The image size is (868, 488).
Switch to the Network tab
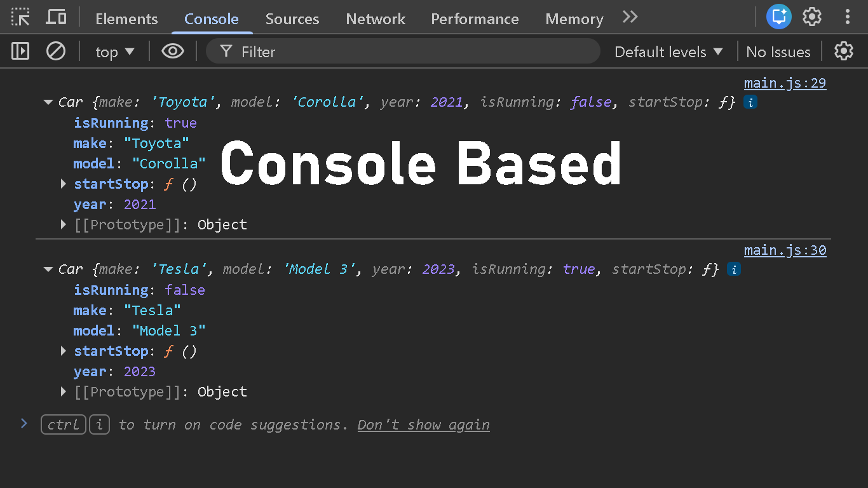(376, 19)
